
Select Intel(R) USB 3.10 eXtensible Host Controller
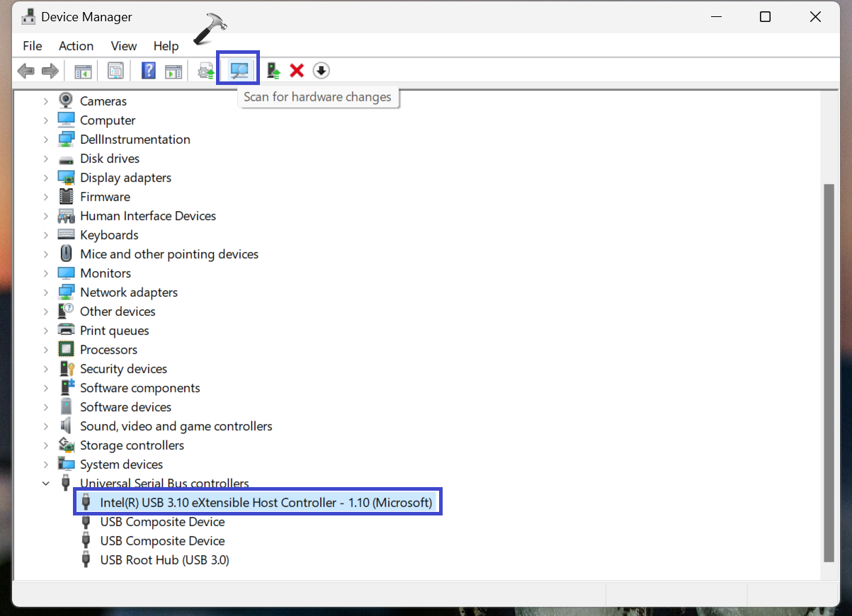(266, 503)
